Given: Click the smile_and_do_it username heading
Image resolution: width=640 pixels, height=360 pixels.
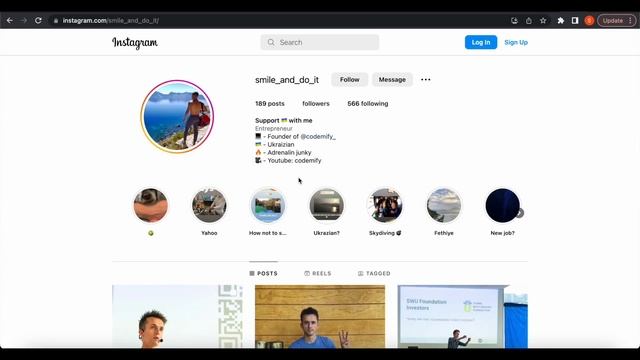Looking at the screenshot, I should [x=287, y=80].
